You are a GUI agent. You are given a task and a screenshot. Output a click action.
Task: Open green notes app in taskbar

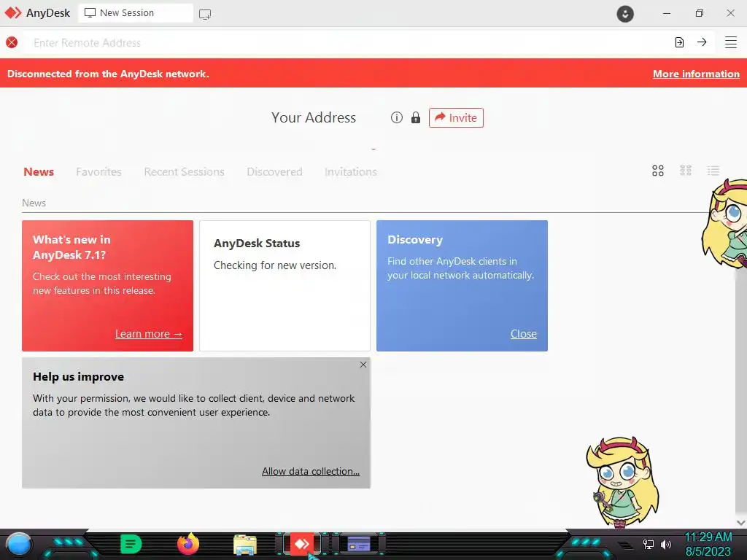coord(131,544)
